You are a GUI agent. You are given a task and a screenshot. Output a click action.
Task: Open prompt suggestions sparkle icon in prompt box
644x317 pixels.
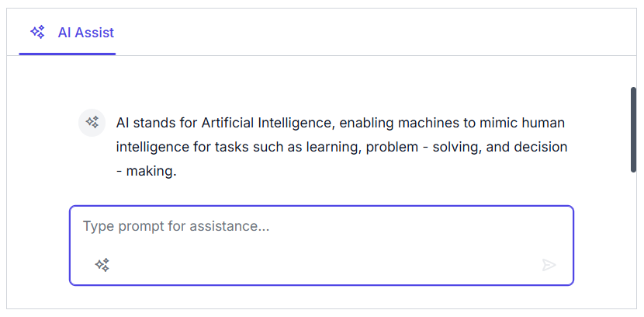click(102, 265)
